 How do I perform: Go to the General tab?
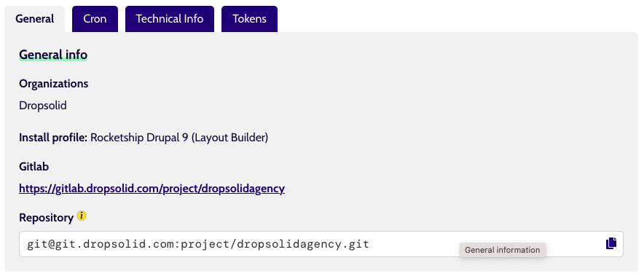click(x=34, y=19)
